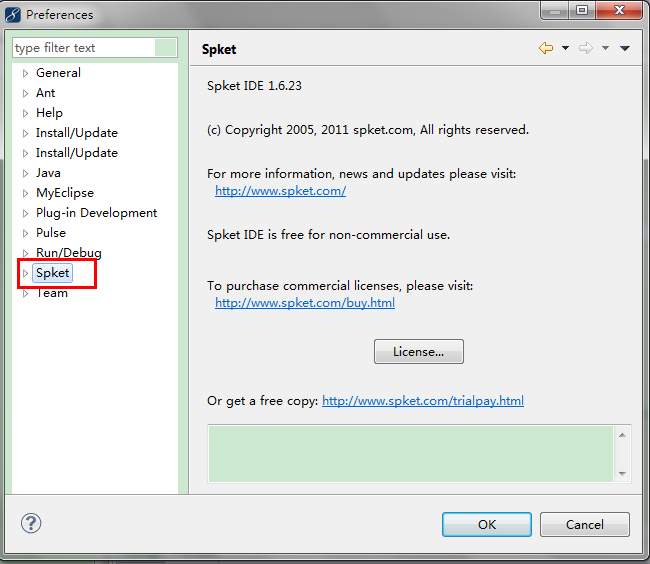
Task: Expand the Spket tree node
Action: coord(25,273)
